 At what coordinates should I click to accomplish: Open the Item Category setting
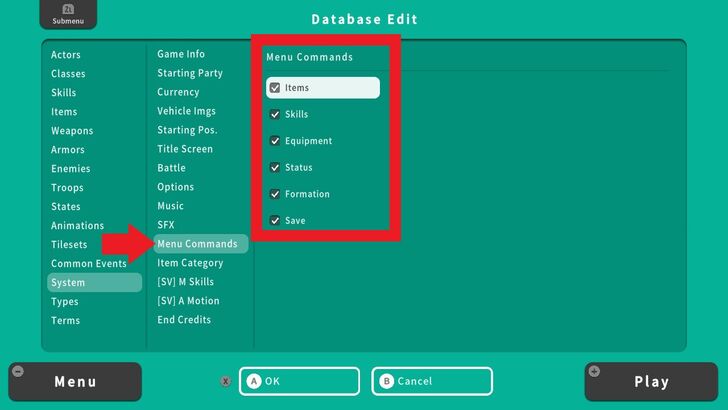point(190,263)
